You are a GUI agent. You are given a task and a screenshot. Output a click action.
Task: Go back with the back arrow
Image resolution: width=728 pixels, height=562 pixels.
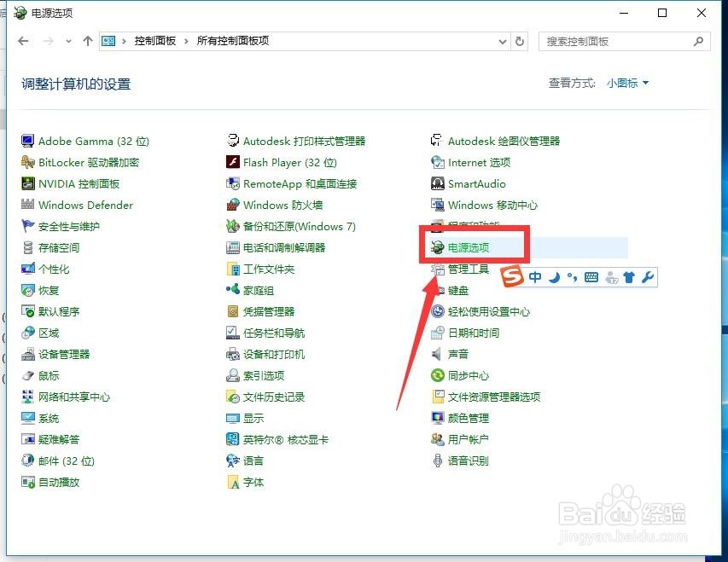23,41
